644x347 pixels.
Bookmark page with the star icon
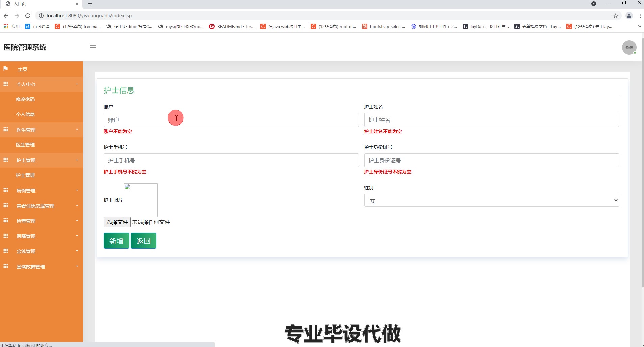[x=616, y=16]
